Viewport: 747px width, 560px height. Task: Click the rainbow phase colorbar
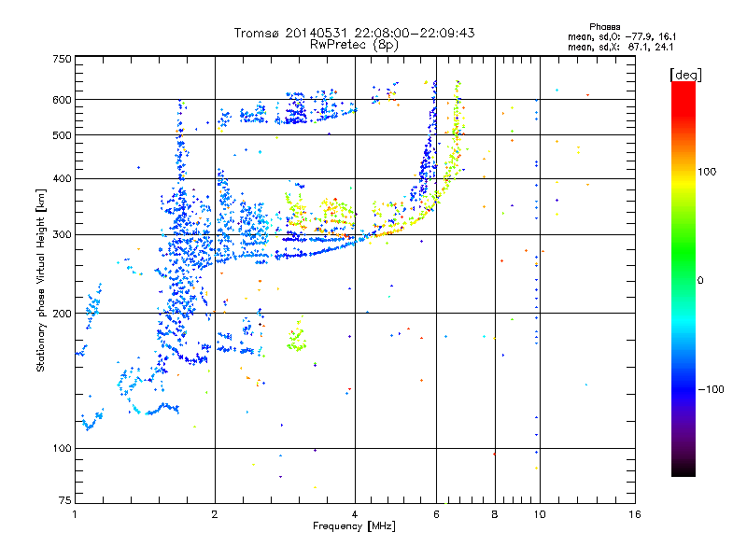click(684, 279)
